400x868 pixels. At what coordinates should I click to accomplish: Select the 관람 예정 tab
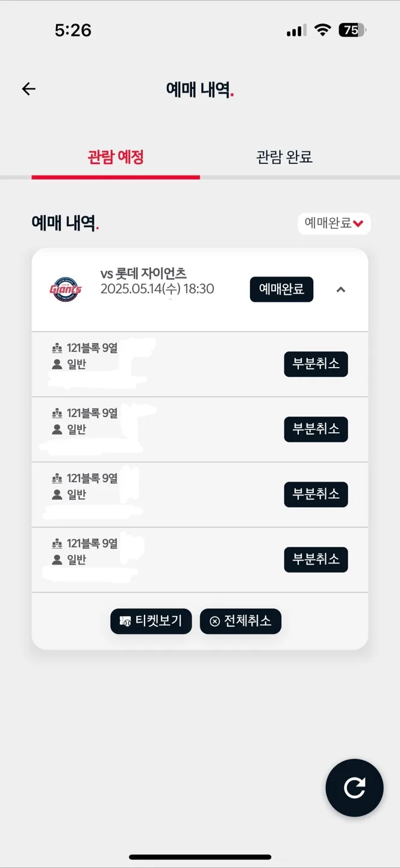tap(116, 157)
